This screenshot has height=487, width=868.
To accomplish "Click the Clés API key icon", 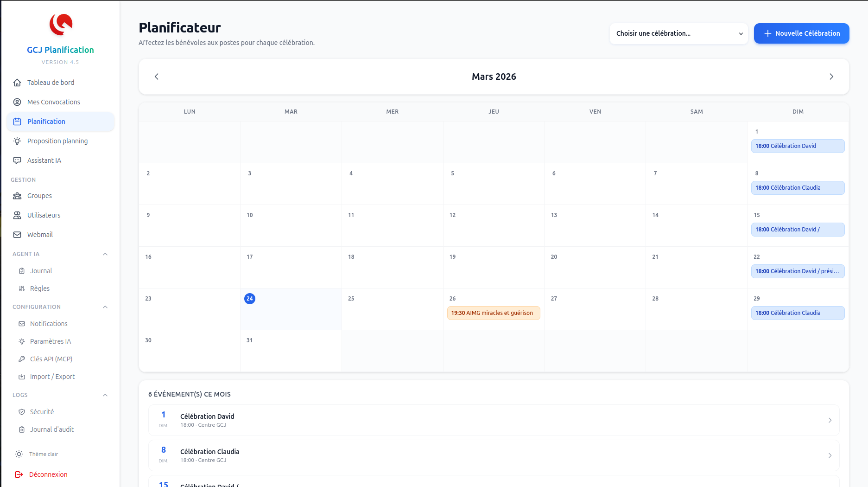I will coord(22,359).
